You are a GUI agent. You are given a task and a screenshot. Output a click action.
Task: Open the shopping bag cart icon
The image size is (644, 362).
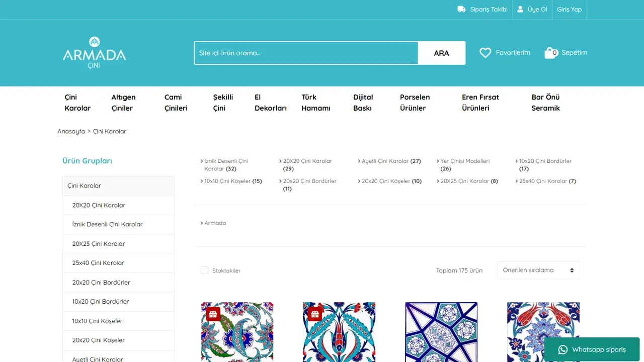point(551,53)
